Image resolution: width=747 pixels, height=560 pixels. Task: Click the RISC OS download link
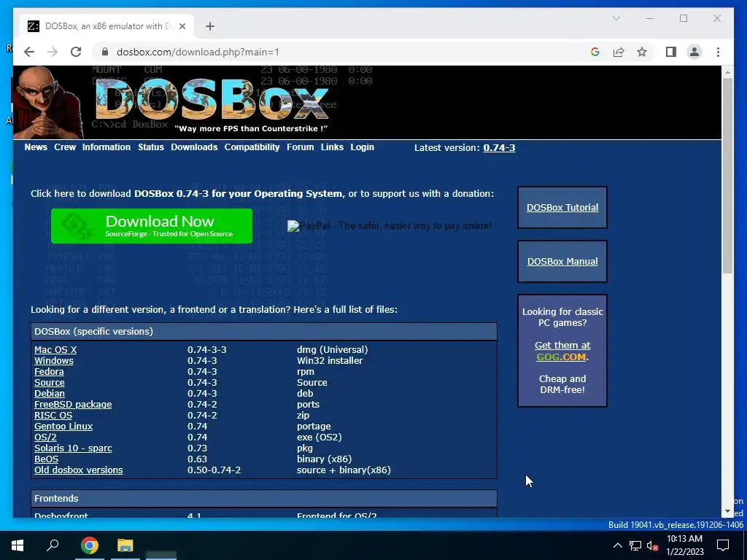(53, 415)
